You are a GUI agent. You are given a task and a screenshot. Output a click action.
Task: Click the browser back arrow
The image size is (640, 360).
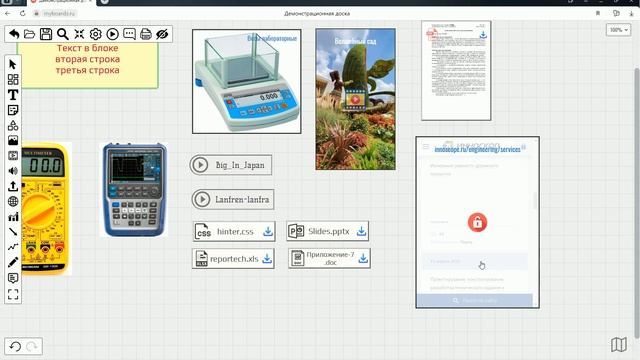[x=8, y=13]
